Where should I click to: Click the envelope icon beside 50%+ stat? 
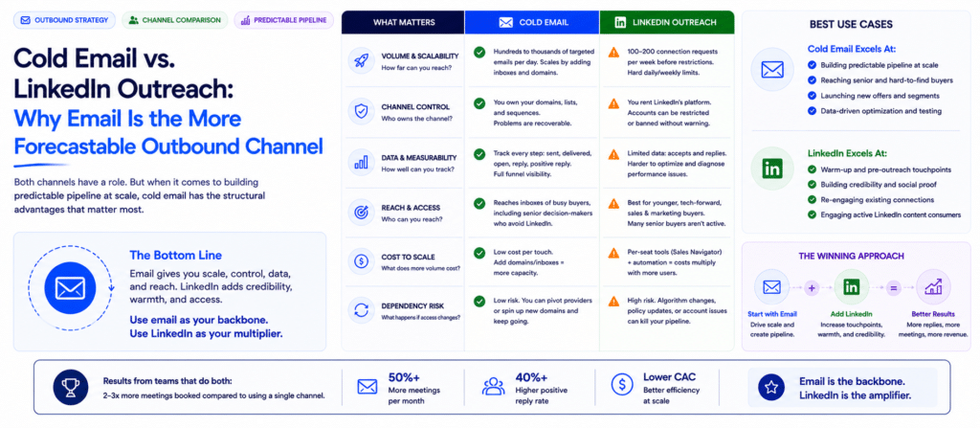click(367, 387)
